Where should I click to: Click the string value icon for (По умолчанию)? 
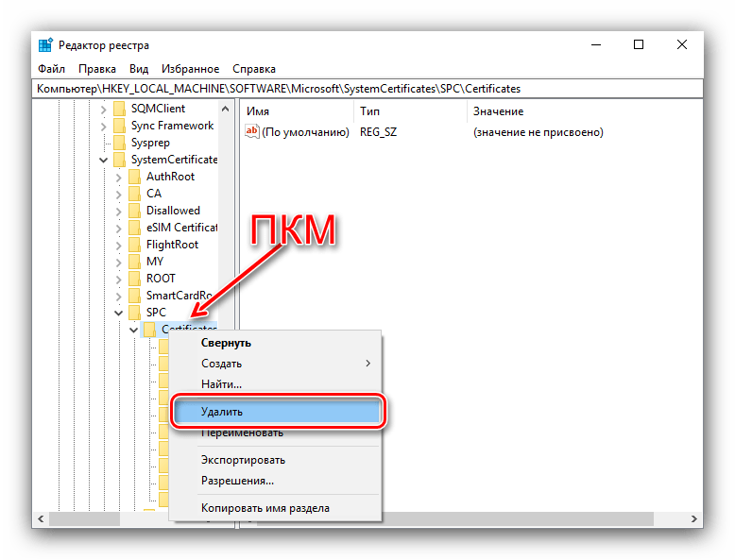coord(251,131)
